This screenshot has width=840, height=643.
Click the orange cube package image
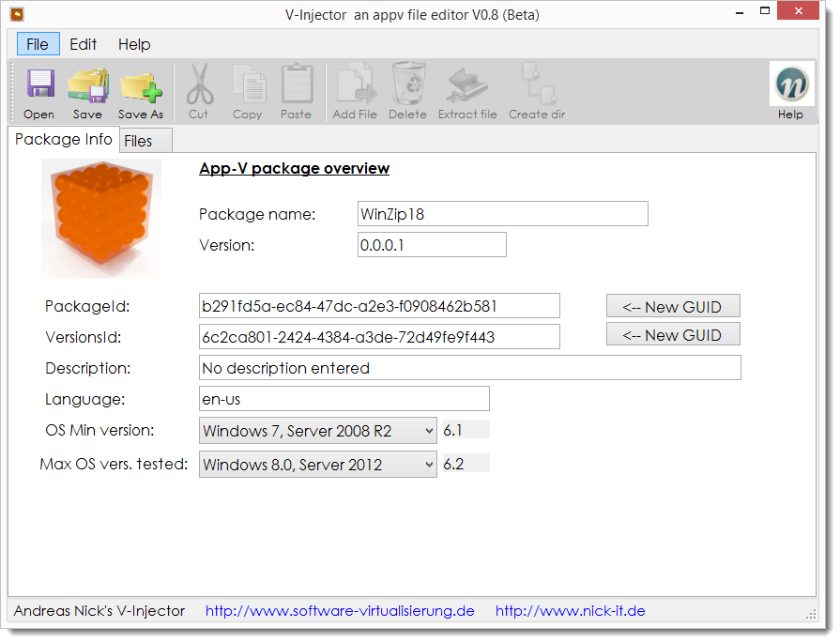(x=101, y=219)
